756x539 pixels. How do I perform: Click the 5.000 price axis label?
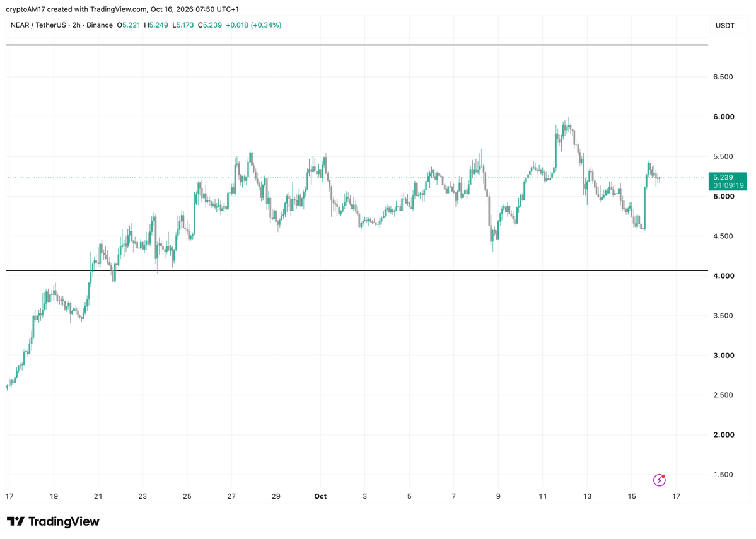[724, 196]
